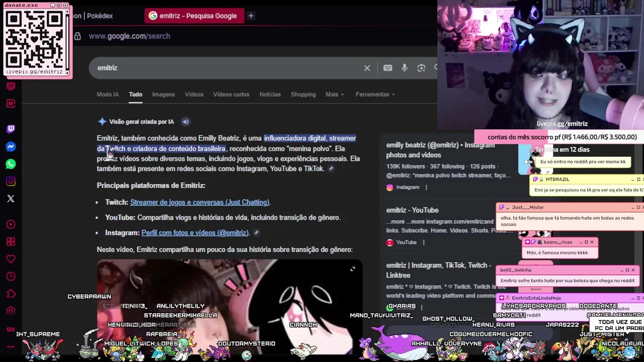Click source link icon after Instagram profile link
Image resolution: width=644 pixels, height=362 pixels.
pos(256,233)
